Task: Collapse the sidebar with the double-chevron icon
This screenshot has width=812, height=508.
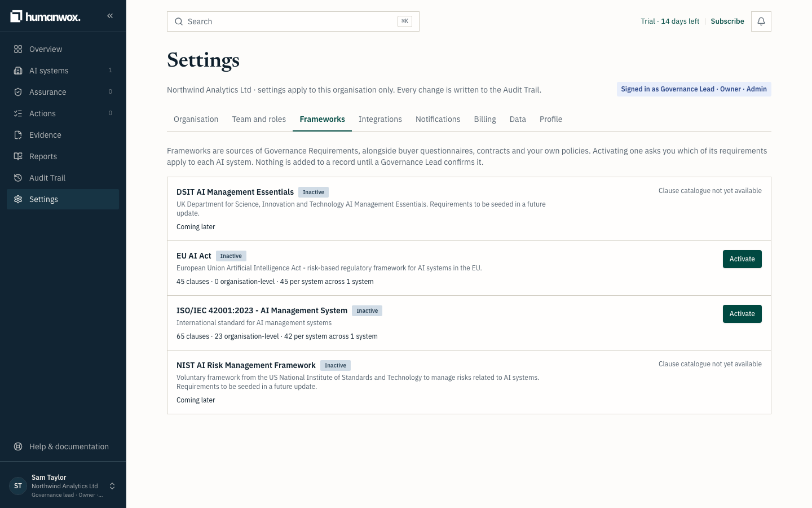Action: 110,16
